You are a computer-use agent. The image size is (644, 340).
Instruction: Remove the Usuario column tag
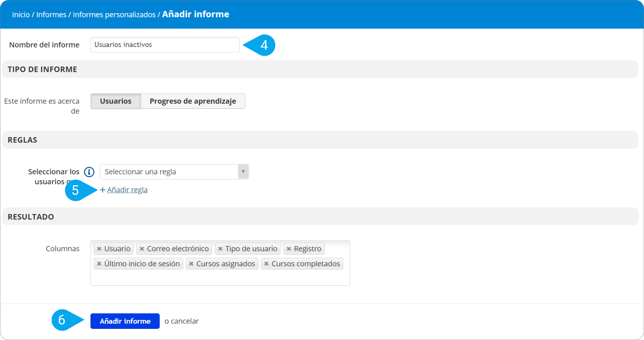pos(99,249)
